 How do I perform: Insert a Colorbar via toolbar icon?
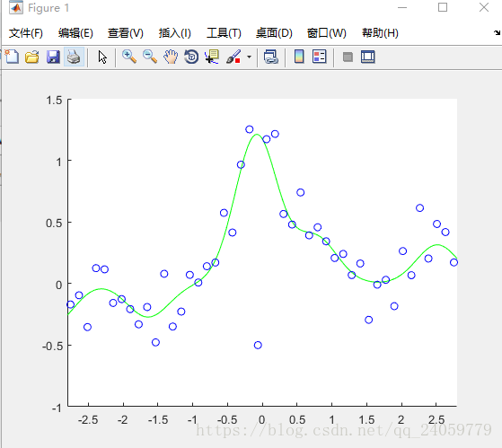tap(299, 57)
